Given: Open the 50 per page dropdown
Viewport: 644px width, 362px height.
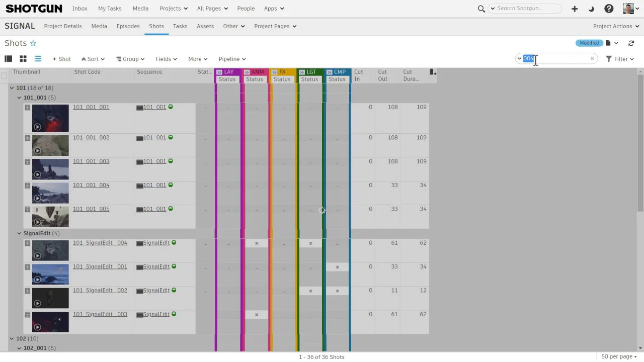Looking at the screenshot, I should coord(619,356).
